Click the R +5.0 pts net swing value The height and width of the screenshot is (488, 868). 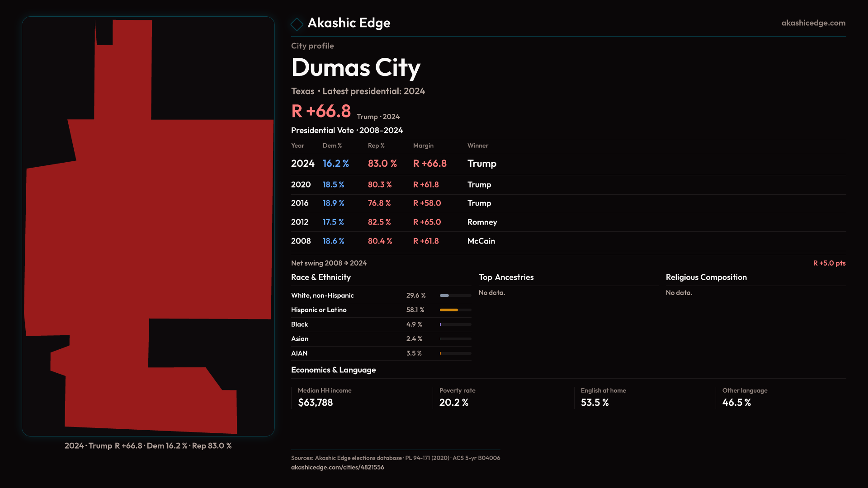(829, 263)
